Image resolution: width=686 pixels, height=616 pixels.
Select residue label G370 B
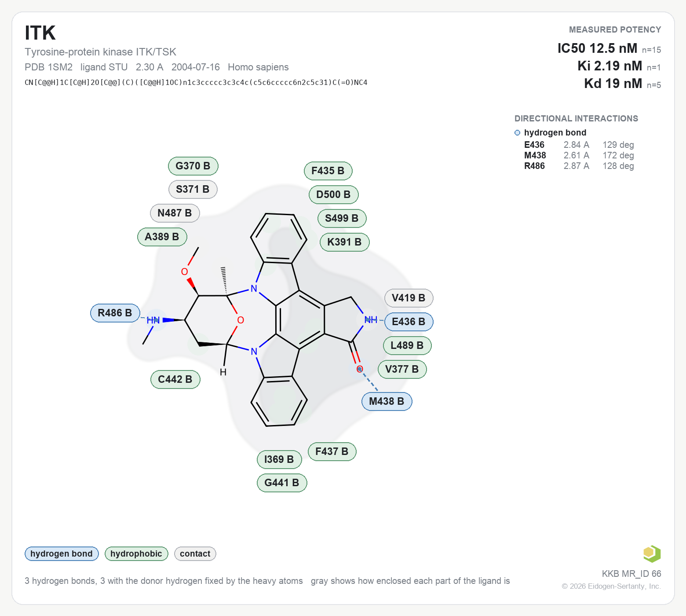[x=193, y=166]
